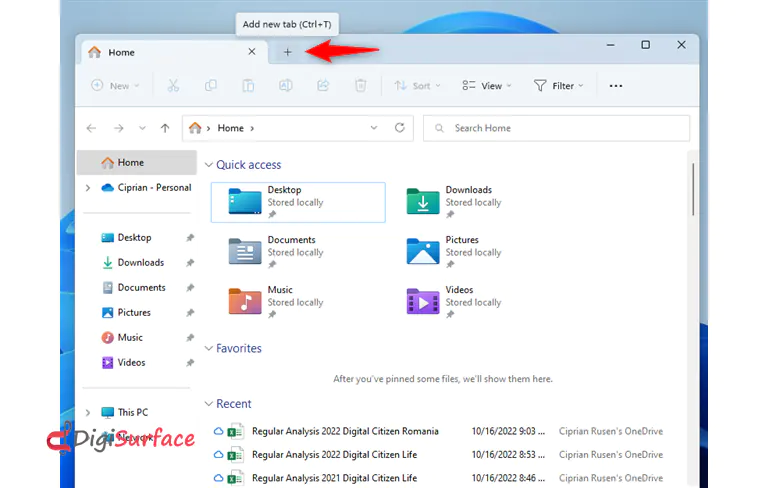The image size is (768, 488).
Task: Go forward with the right arrow
Action: pos(119,128)
